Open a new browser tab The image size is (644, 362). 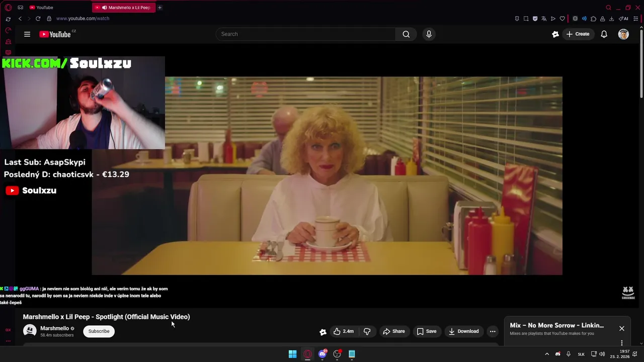[160, 8]
